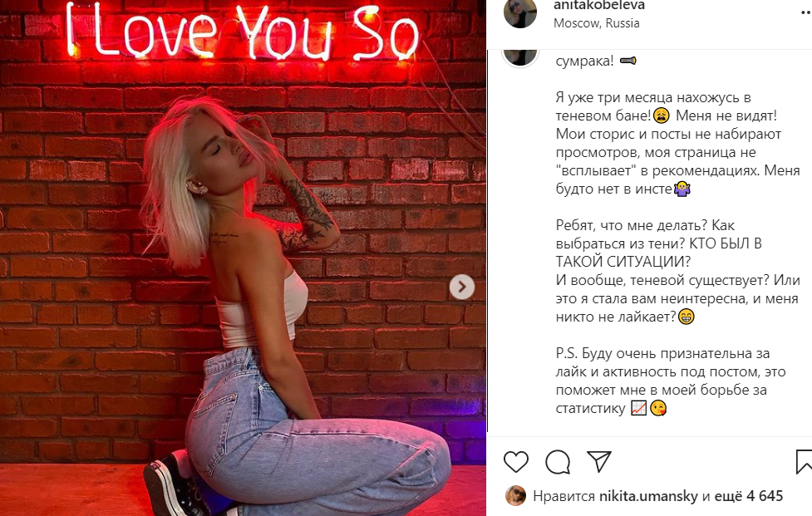This screenshot has width=812, height=516.
Task: Click the paragraph about теневом бане
Action: point(677,143)
